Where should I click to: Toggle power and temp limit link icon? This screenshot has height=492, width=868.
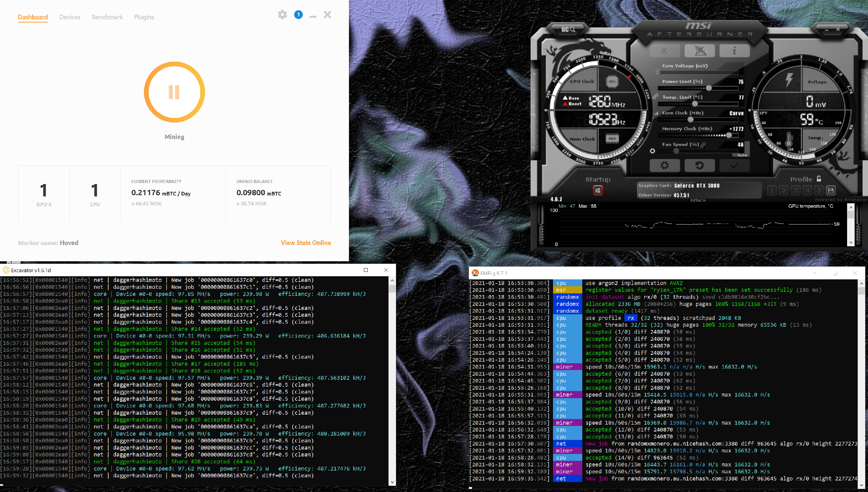[x=655, y=97]
